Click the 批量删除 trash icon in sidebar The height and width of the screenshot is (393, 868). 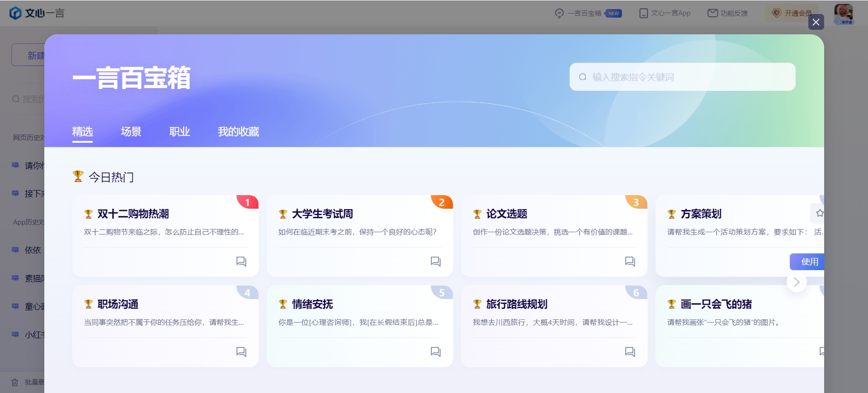15,382
